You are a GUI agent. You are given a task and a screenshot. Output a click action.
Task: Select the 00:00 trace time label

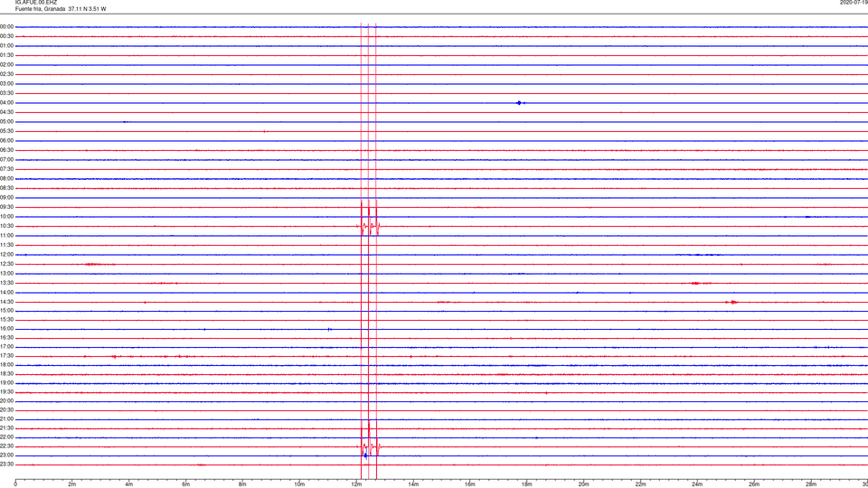(6, 26)
